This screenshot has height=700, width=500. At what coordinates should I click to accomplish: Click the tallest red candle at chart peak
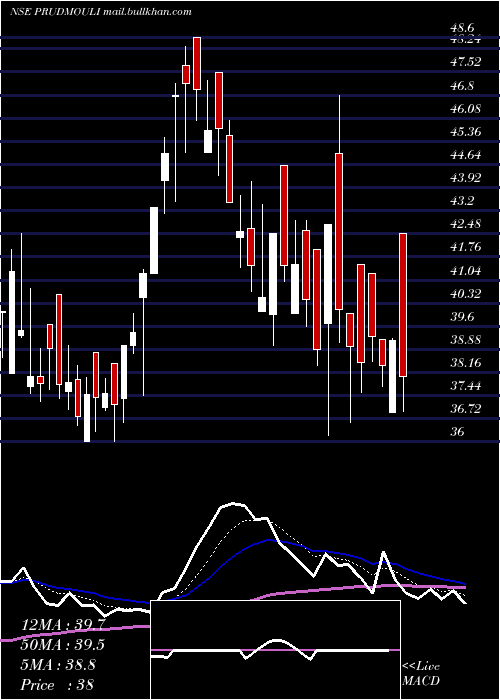coord(197,63)
